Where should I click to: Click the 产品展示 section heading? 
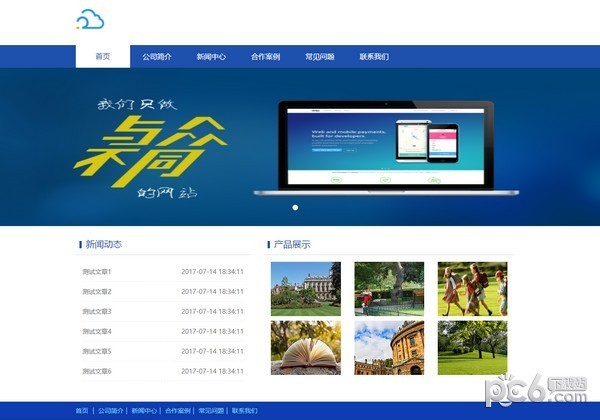292,244
